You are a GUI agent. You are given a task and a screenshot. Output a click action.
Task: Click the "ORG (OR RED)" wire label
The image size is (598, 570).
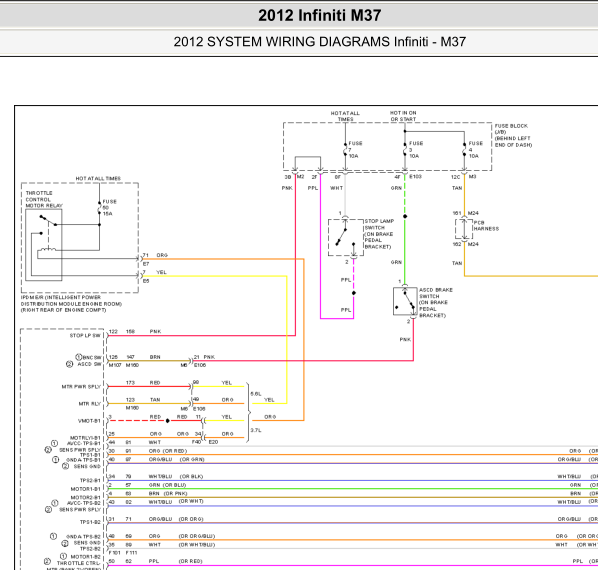pos(168,451)
